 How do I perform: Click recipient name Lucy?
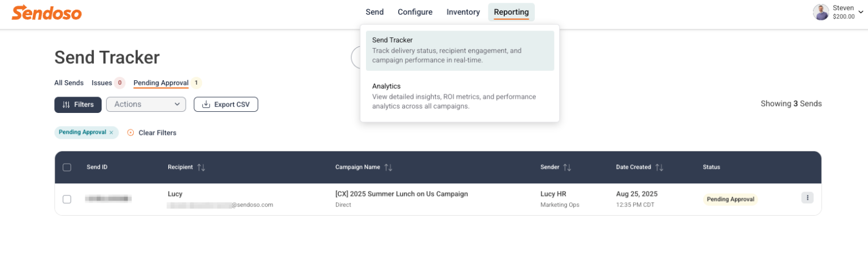point(175,194)
